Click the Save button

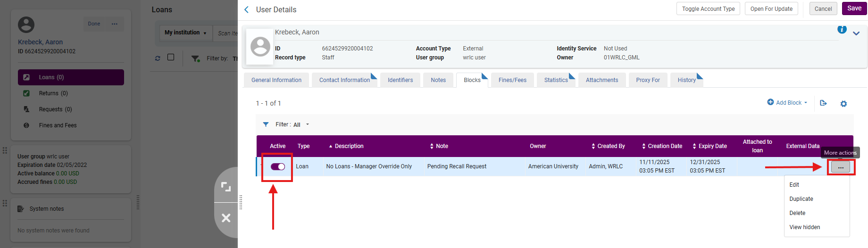click(x=854, y=8)
